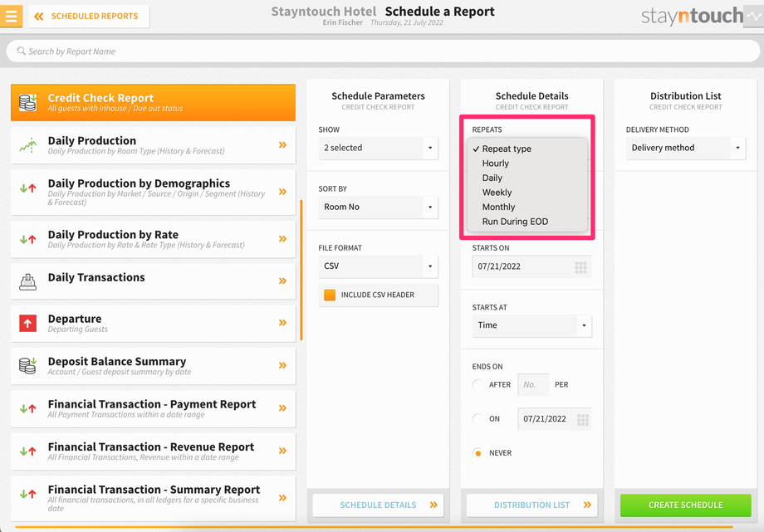Click Financial Transaction Revenue Report arrows icon
This screenshot has height=532, width=764.
(27, 451)
